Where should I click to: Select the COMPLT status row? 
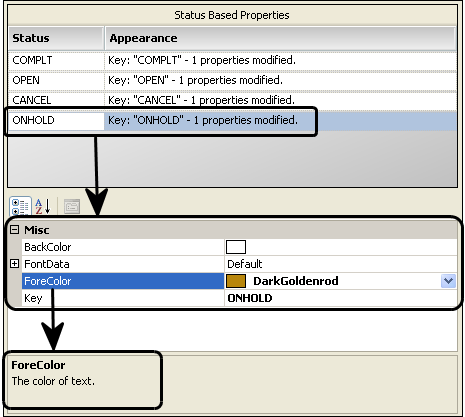pos(232,60)
